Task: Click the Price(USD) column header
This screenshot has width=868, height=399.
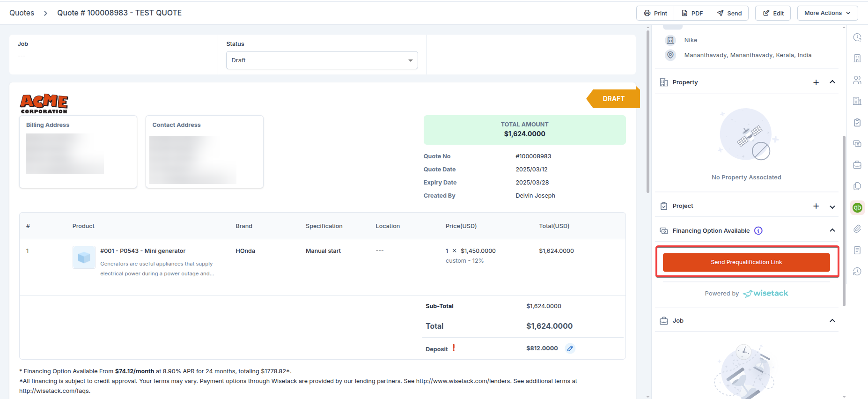Action: tap(461, 226)
